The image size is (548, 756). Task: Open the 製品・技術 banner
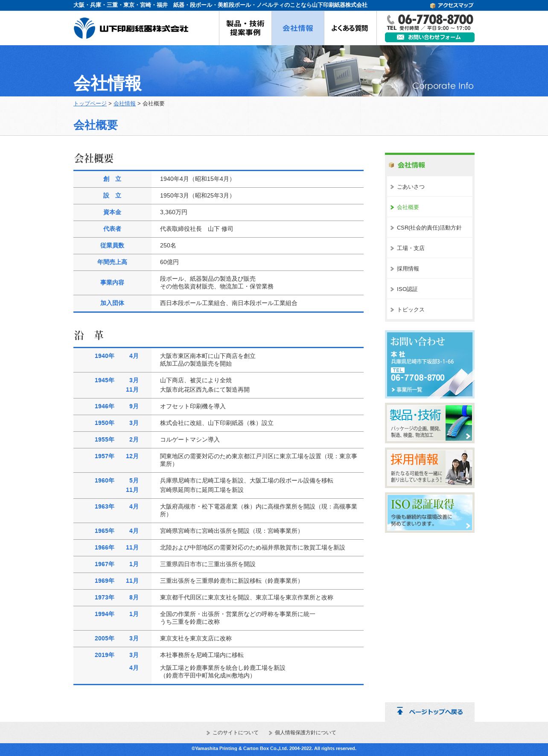tap(429, 423)
